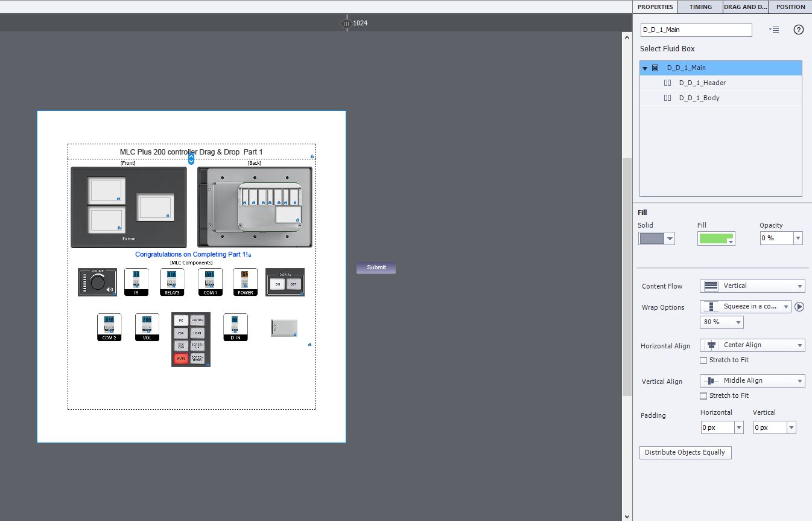The width and height of the screenshot is (812, 521).
Task: Select the '[MLC Components]' label
Action: (191, 263)
